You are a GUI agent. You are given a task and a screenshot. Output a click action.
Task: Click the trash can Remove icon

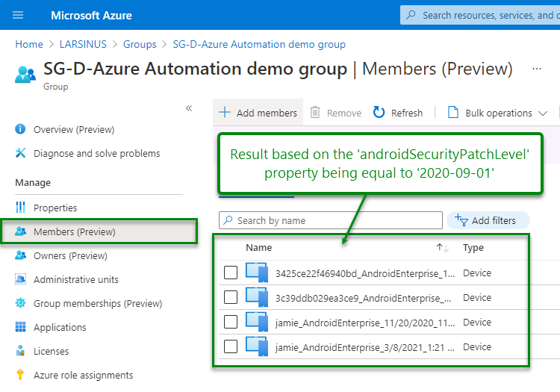pyautogui.click(x=315, y=112)
